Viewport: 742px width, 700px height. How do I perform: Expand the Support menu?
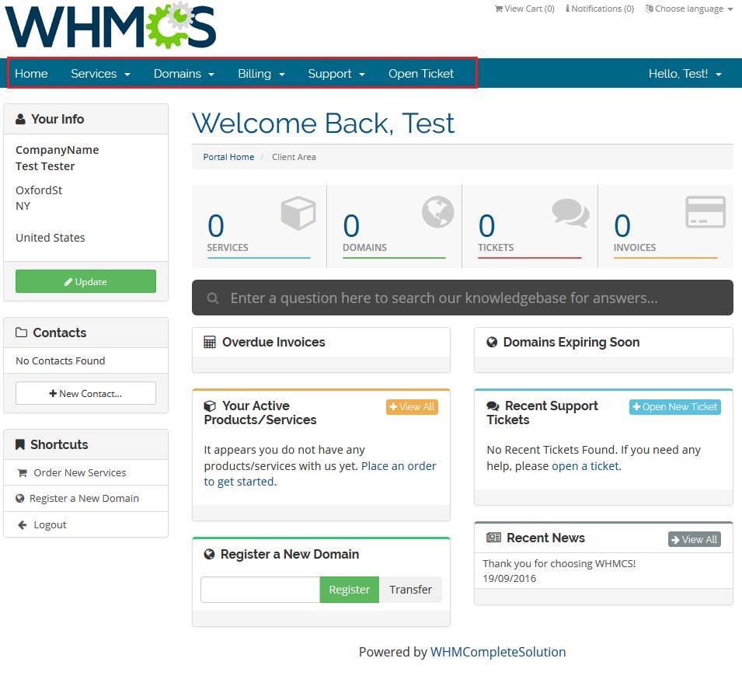[336, 73]
